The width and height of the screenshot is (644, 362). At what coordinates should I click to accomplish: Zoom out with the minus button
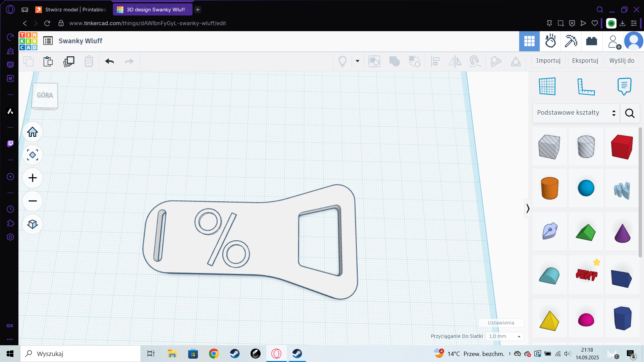[33, 201]
